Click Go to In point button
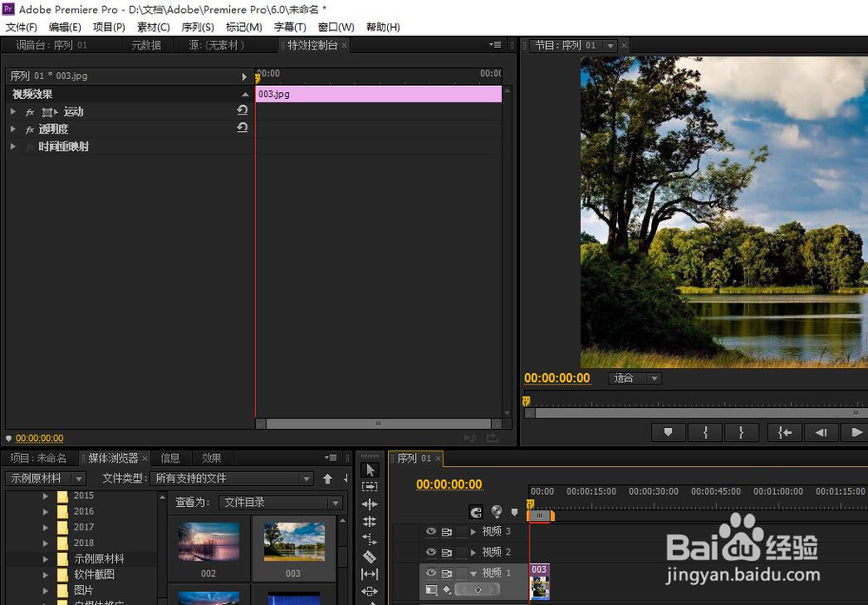The width and height of the screenshot is (868, 605). pos(785,432)
